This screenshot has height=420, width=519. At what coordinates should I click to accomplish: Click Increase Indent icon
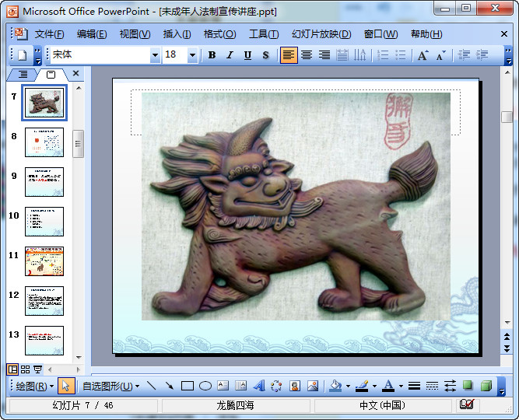[x=482, y=55]
